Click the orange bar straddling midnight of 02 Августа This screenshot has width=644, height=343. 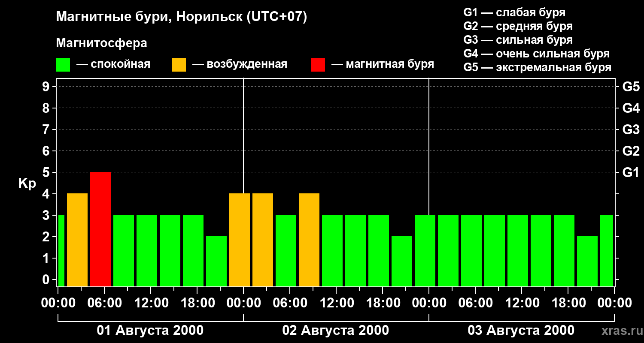coord(240,240)
